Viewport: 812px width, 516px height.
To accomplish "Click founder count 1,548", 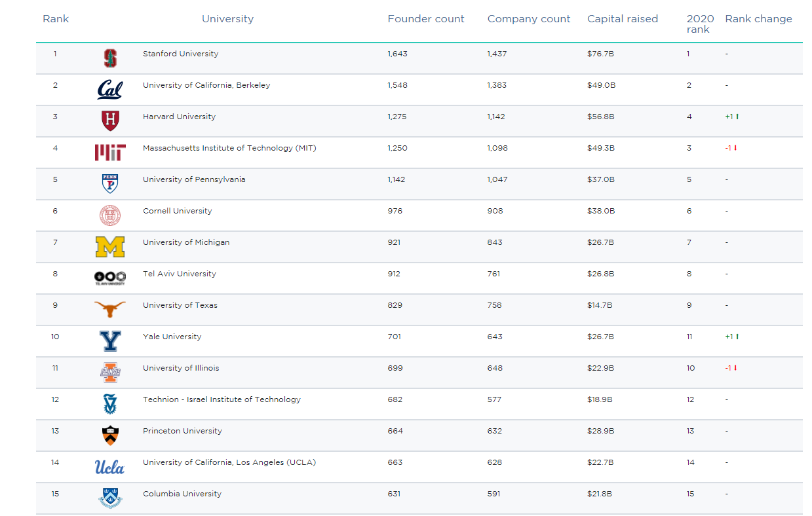I will coord(397,85).
